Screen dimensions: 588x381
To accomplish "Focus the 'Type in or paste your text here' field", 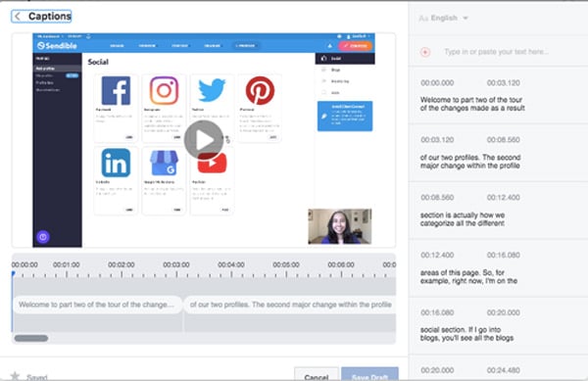I will click(x=496, y=52).
